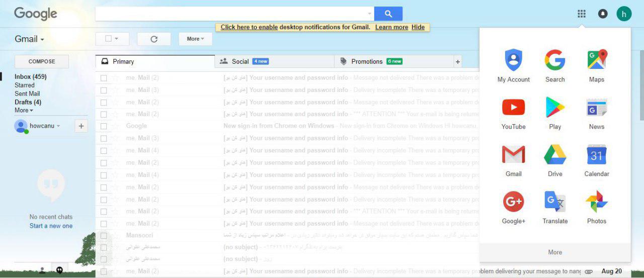
Task: Open the select-all dropdown arrow
Action: (117, 39)
